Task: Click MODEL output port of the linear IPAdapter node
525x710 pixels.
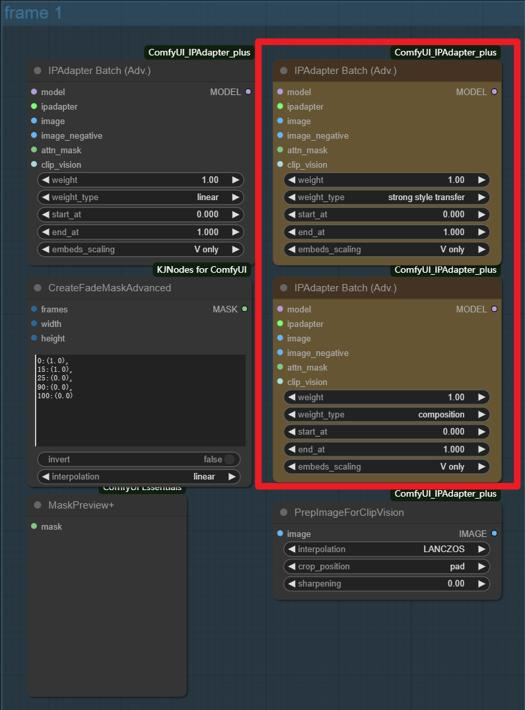Action: tap(248, 91)
